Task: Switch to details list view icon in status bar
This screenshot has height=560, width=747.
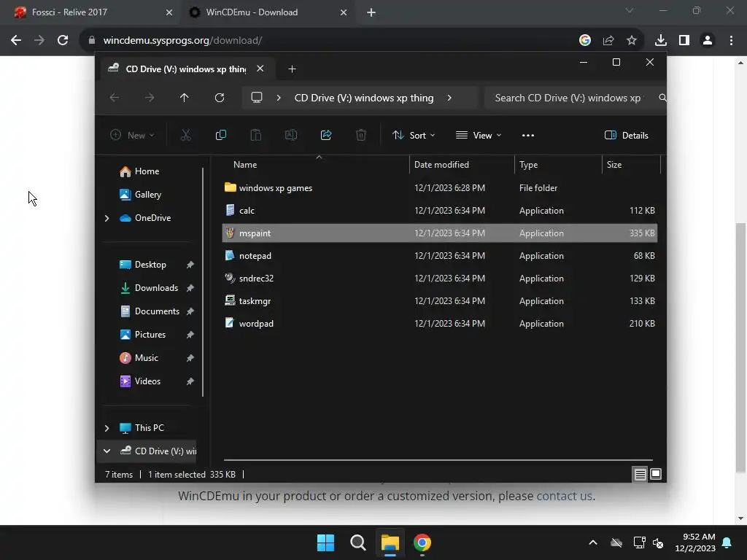Action: pyautogui.click(x=640, y=474)
